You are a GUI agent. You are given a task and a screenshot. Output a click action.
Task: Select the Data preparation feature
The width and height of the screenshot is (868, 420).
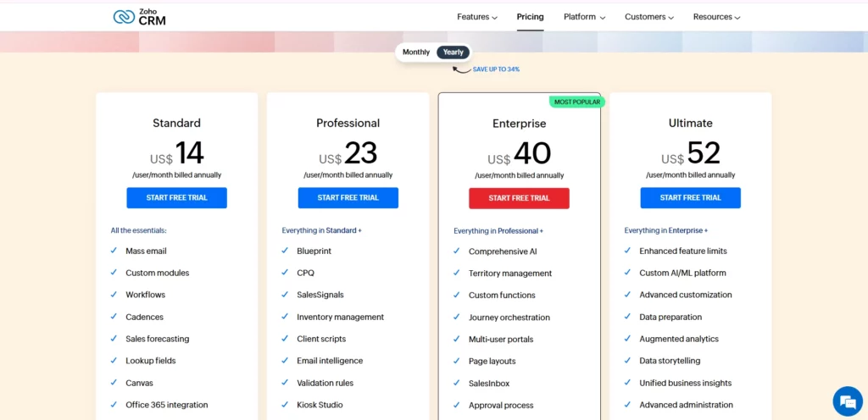670,318
